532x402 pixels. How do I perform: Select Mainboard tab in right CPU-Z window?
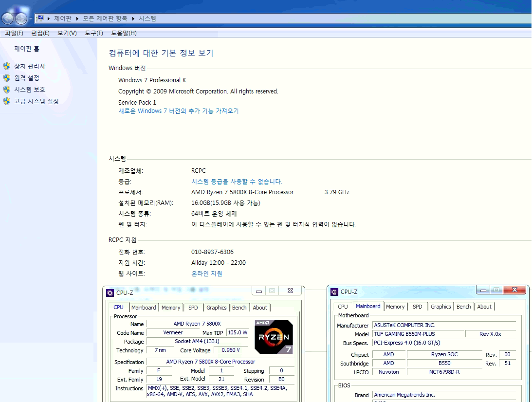(368, 306)
